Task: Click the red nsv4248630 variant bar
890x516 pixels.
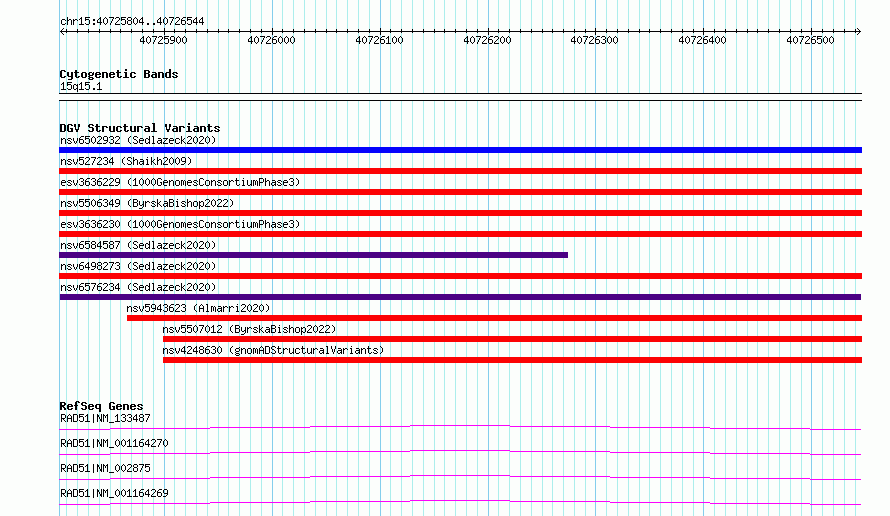Action: pos(513,360)
